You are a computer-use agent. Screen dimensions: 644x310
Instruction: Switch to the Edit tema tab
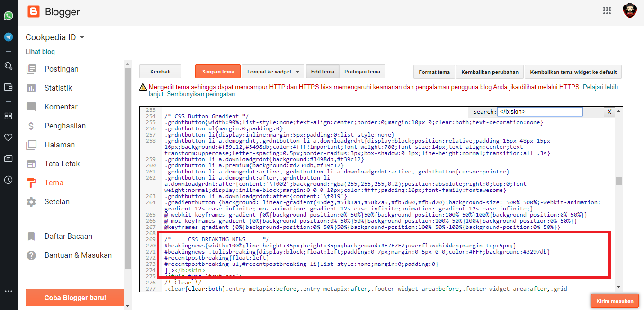(322, 72)
